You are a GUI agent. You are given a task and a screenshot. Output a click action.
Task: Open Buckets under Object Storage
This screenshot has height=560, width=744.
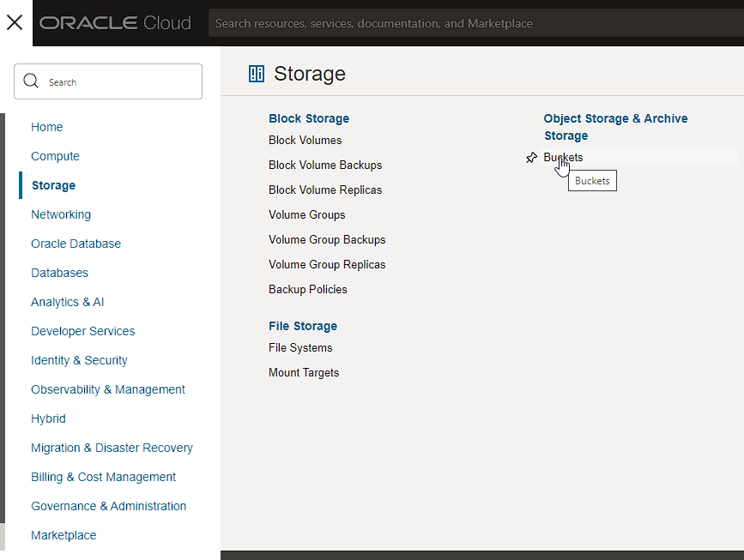point(563,158)
